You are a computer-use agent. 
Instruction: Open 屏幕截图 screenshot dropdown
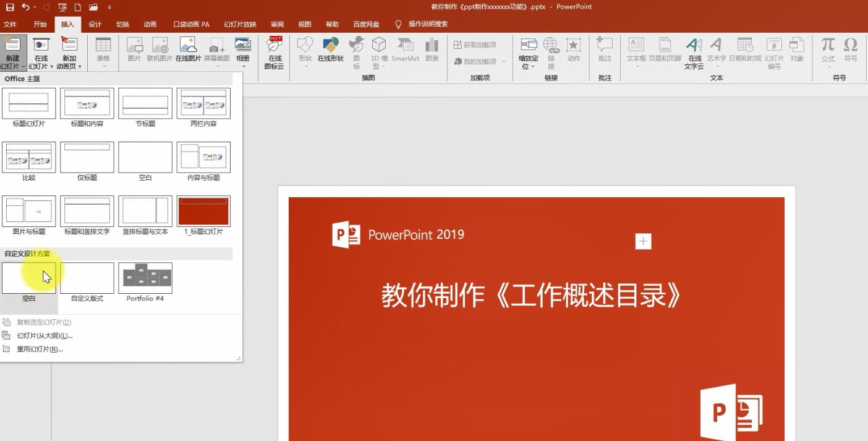coord(216,53)
